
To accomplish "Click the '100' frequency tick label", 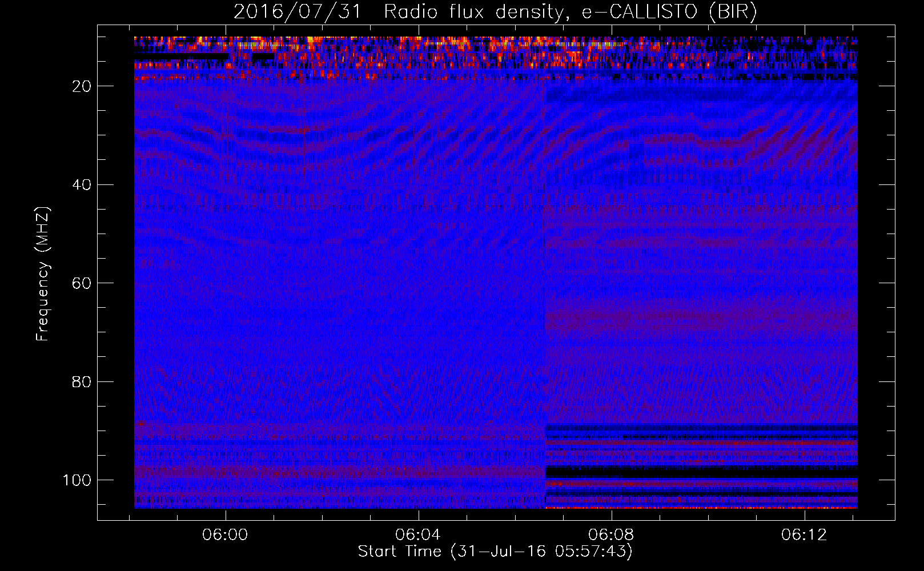I will click(77, 480).
